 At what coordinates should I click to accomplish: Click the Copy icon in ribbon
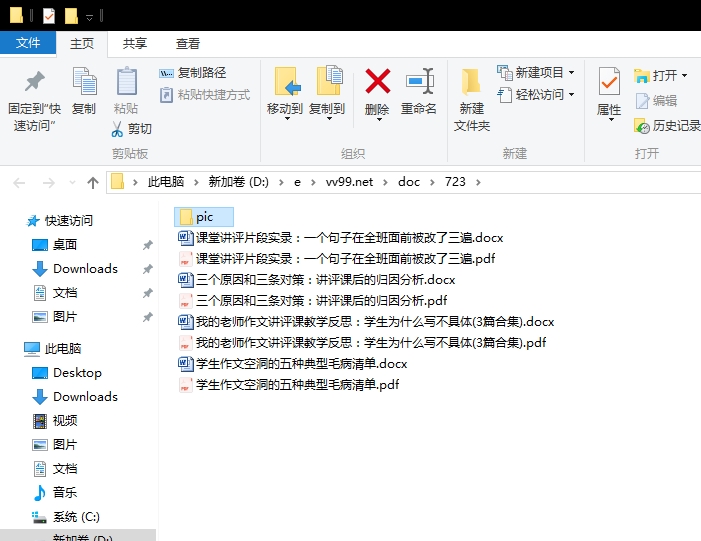84,81
